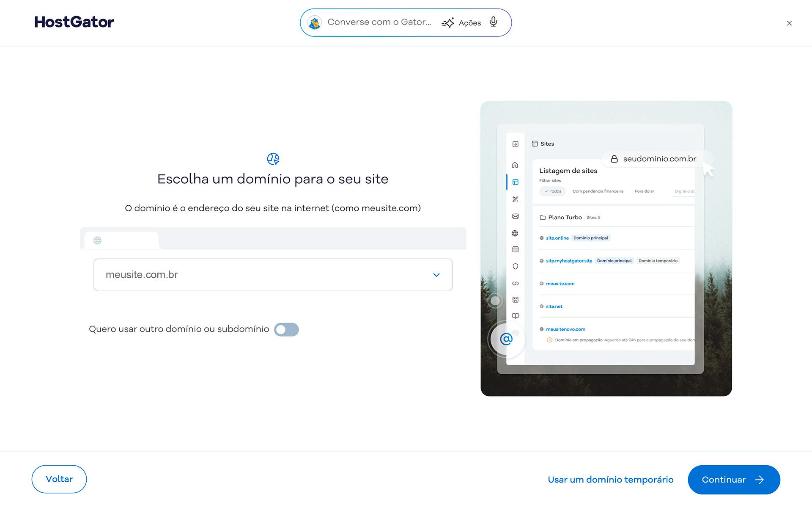Open the meusite.com.br domain dropdown
Screen dimensions: 812x508
(x=273, y=275)
